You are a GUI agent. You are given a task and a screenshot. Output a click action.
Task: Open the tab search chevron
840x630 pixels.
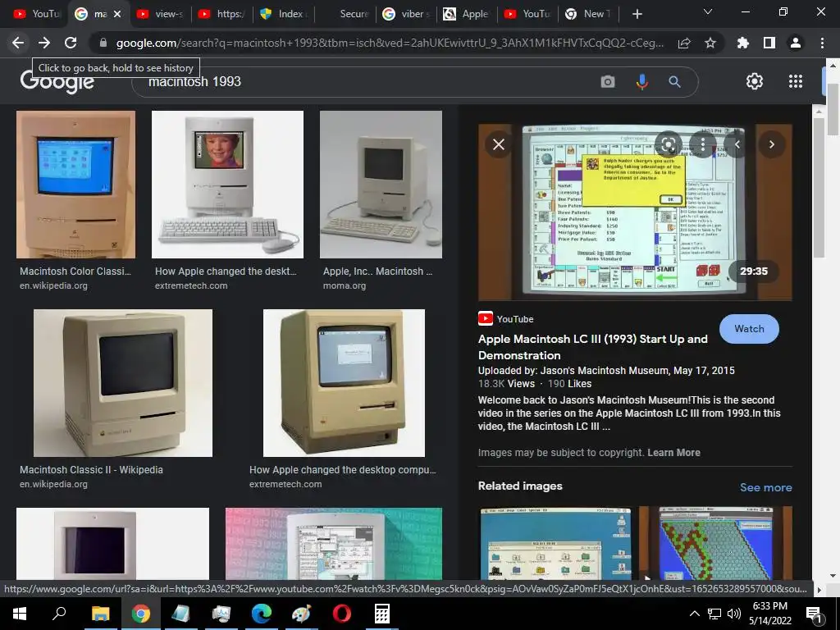[x=708, y=11]
